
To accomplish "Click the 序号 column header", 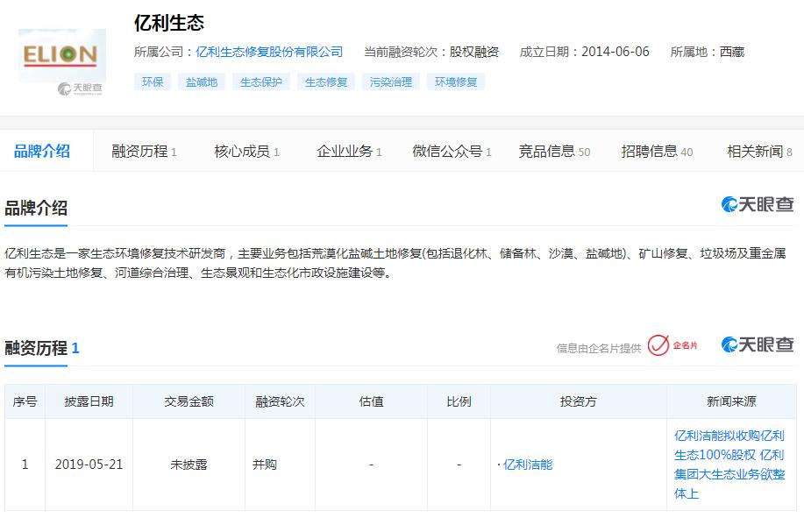I will tap(25, 401).
